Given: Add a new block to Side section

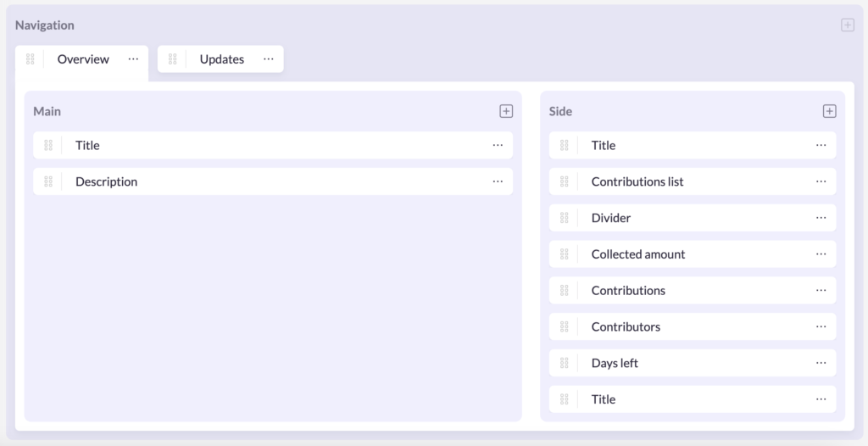Looking at the screenshot, I should [x=829, y=111].
